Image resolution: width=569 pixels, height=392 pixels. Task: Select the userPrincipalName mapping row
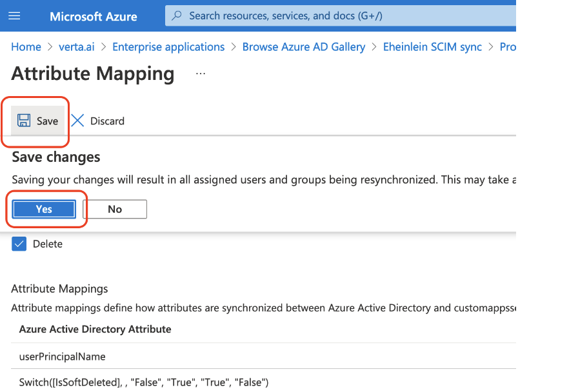(62, 357)
